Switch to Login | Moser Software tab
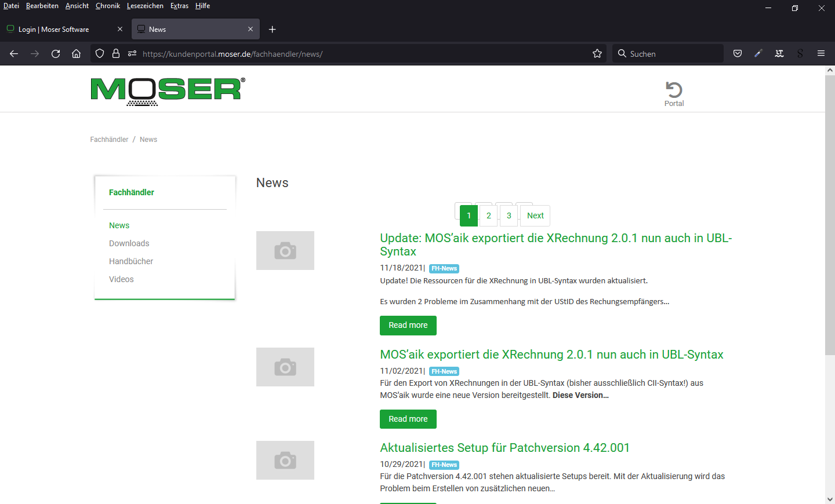 click(x=65, y=29)
